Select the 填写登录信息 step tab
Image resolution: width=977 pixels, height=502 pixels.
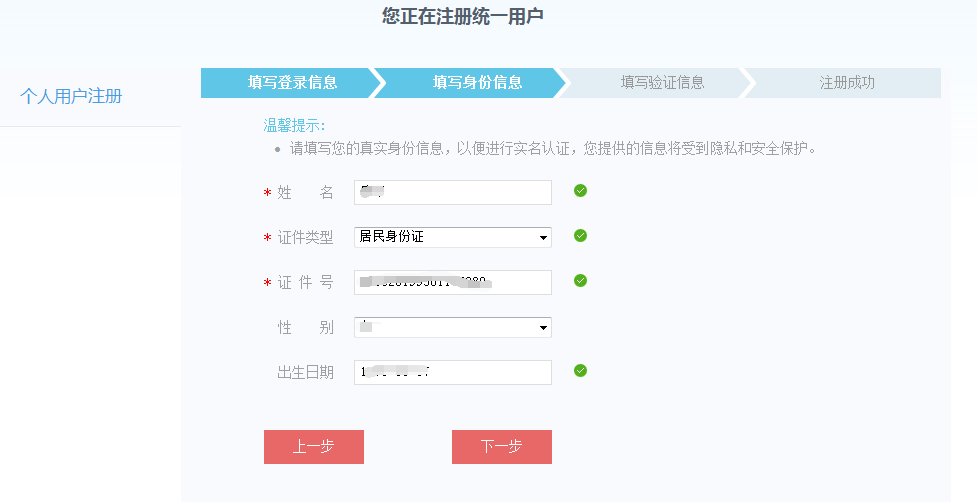292,83
